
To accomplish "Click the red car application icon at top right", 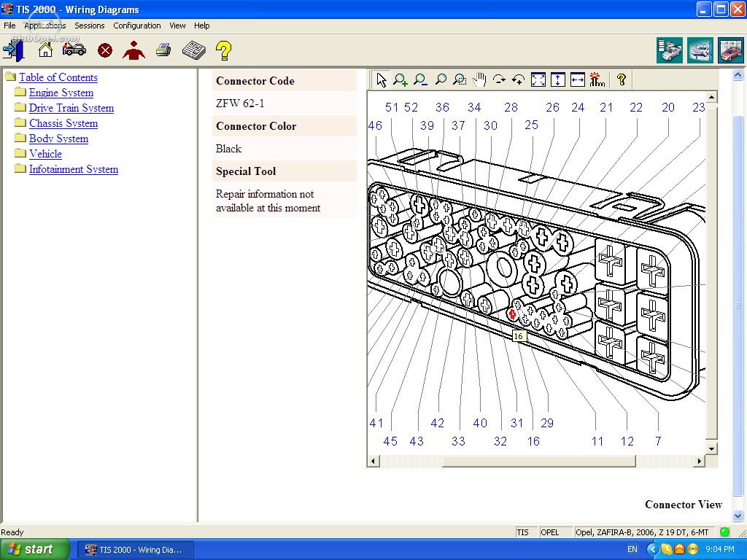I will [x=731, y=50].
